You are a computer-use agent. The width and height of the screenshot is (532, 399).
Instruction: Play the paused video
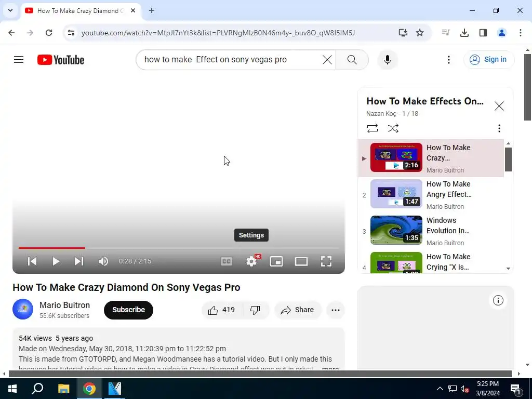tap(56, 261)
